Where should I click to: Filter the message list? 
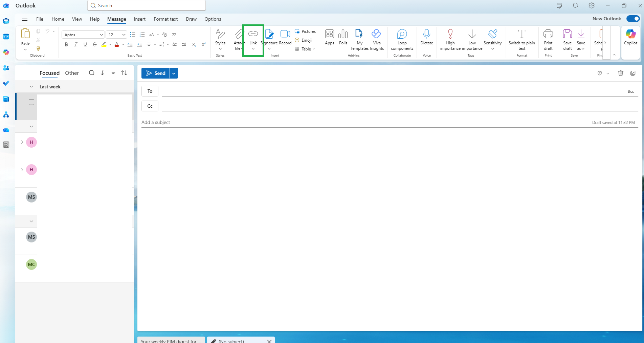click(x=113, y=73)
